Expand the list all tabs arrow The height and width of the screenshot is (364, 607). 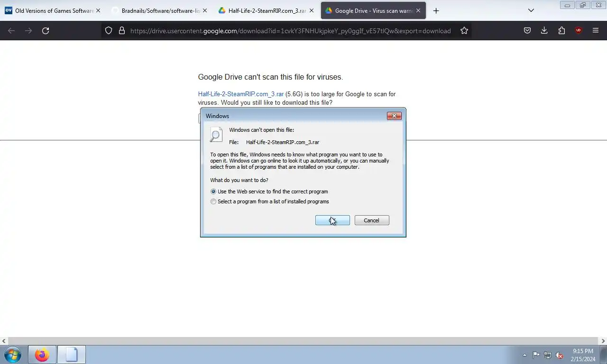click(x=531, y=10)
